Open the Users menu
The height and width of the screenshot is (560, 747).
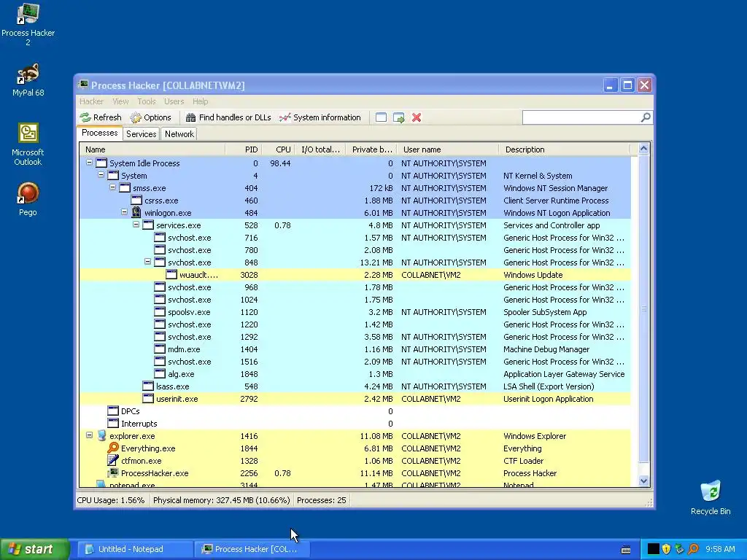tap(174, 101)
